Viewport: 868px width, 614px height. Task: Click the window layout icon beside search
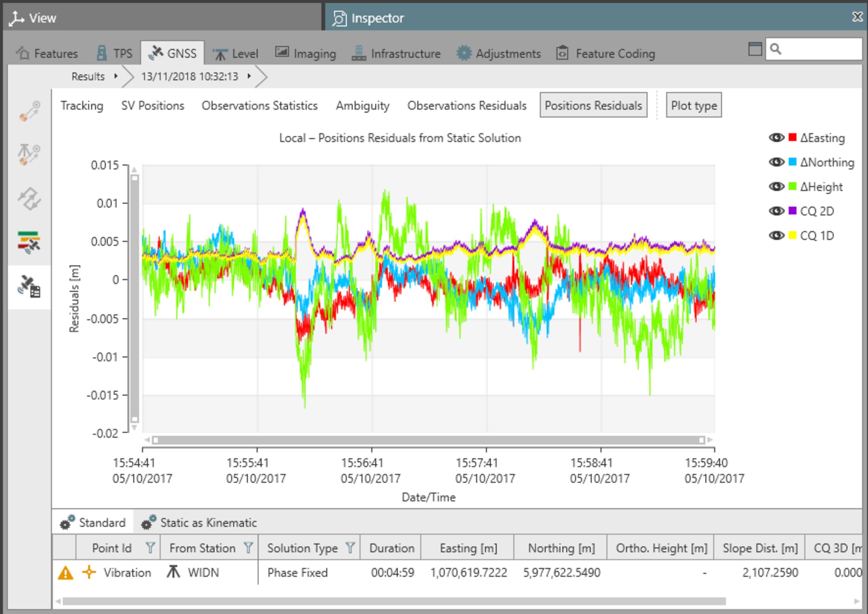tap(755, 49)
